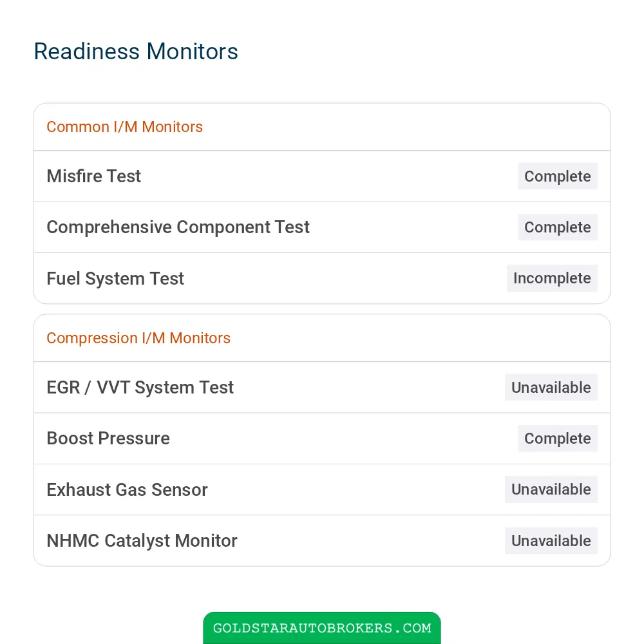Image resolution: width=644 pixels, height=644 pixels.
Task: Click the Incomplete status badge
Action: click(x=552, y=278)
